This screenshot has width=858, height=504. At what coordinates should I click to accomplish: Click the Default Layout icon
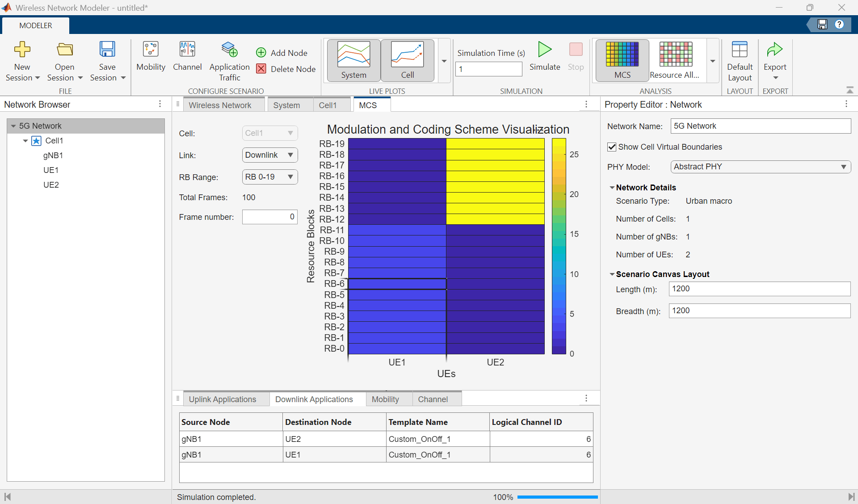739,50
